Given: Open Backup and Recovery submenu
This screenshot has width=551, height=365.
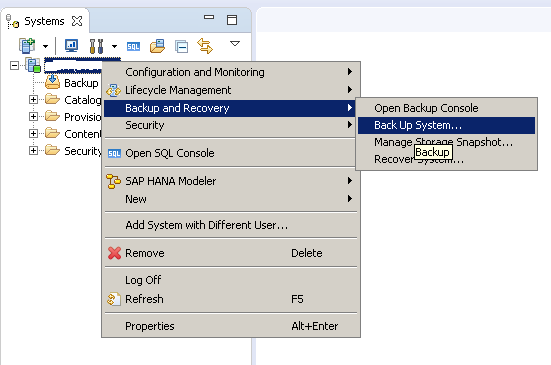Looking at the screenshot, I should (x=231, y=108).
